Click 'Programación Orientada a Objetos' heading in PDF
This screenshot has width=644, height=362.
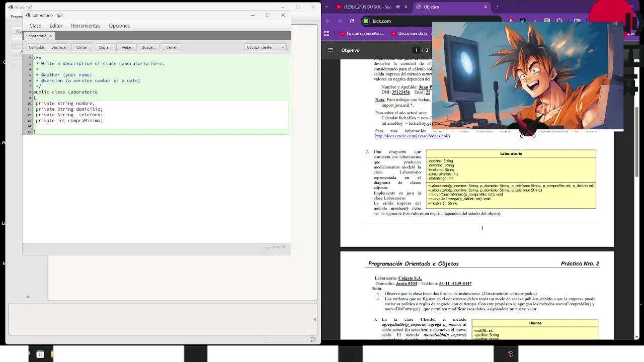(414, 264)
